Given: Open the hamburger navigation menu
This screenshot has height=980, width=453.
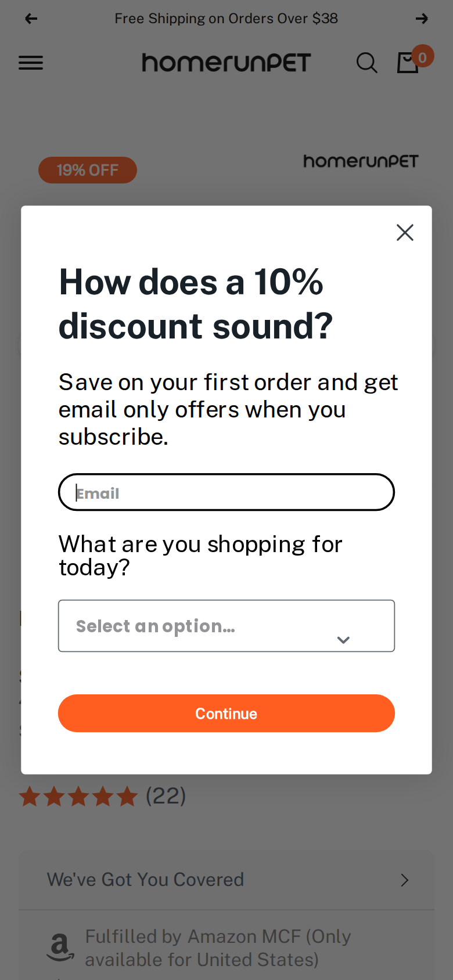Looking at the screenshot, I should coord(31,63).
